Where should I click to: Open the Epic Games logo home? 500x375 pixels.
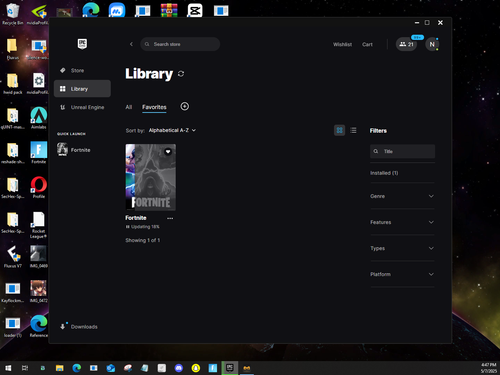point(82,44)
